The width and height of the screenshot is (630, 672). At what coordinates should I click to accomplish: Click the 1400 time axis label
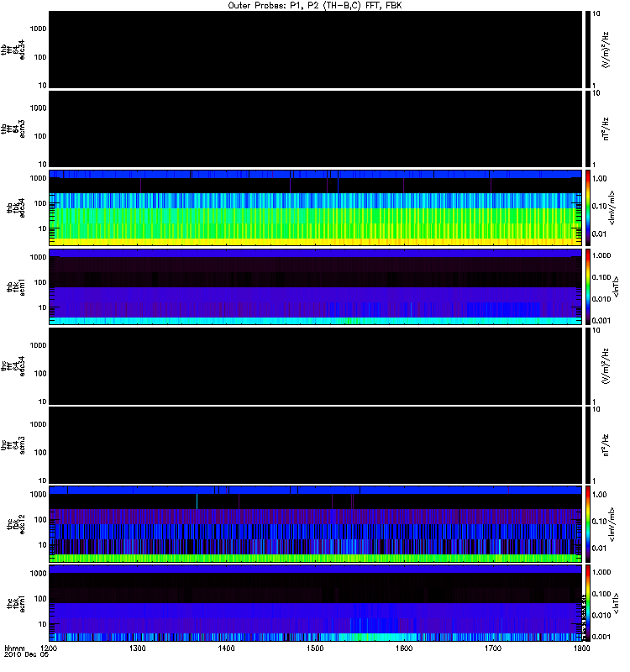pyautogui.click(x=226, y=648)
